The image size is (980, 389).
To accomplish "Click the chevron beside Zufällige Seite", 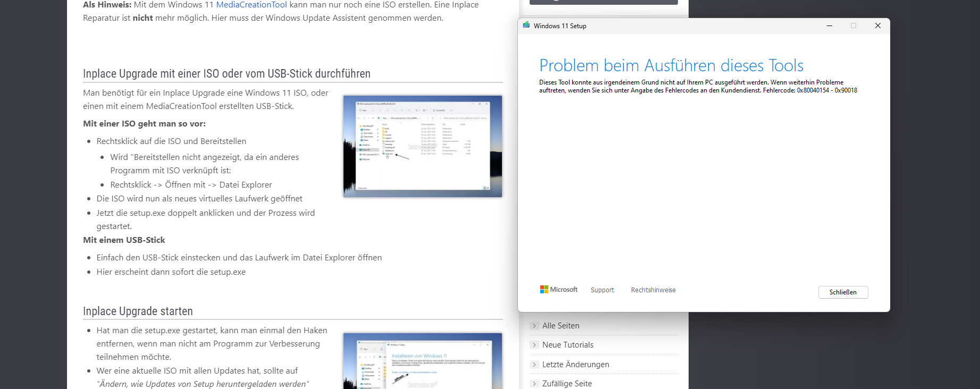I will pyautogui.click(x=534, y=384).
